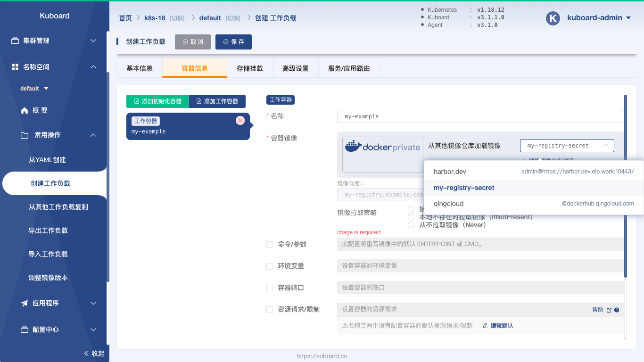Choose qingcloud from the registry list
Screen dimensions: 644x362
534,204
